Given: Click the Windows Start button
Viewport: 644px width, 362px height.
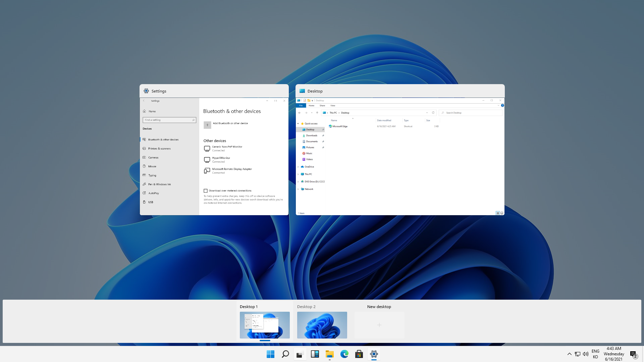Looking at the screenshot, I should click(270, 354).
